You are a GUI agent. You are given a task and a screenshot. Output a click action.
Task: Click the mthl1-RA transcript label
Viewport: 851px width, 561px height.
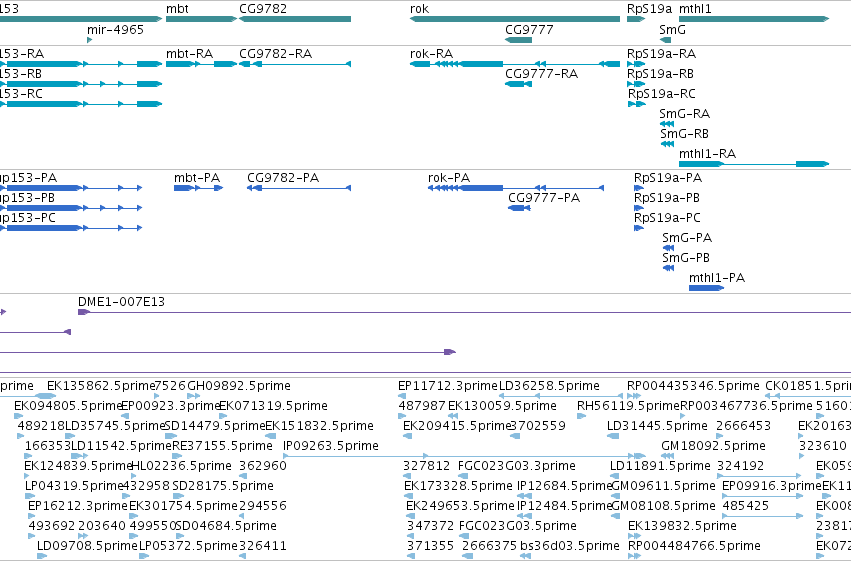[707, 154]
